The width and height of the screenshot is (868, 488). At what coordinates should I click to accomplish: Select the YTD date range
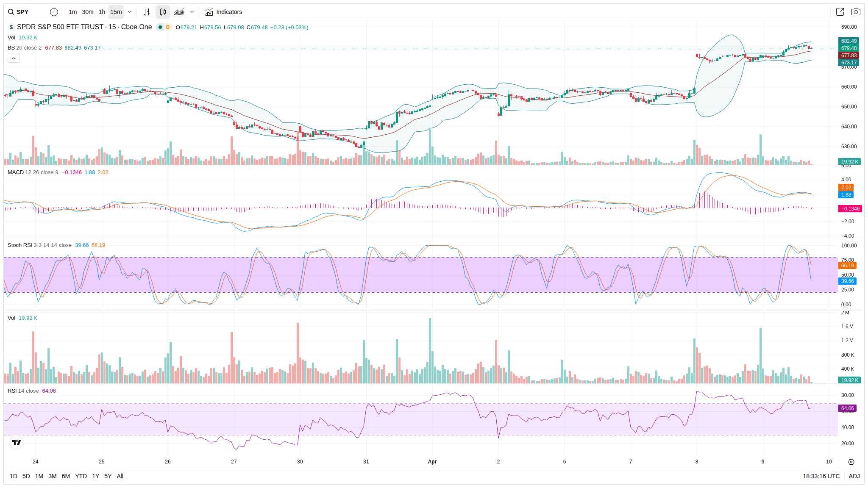81,476
